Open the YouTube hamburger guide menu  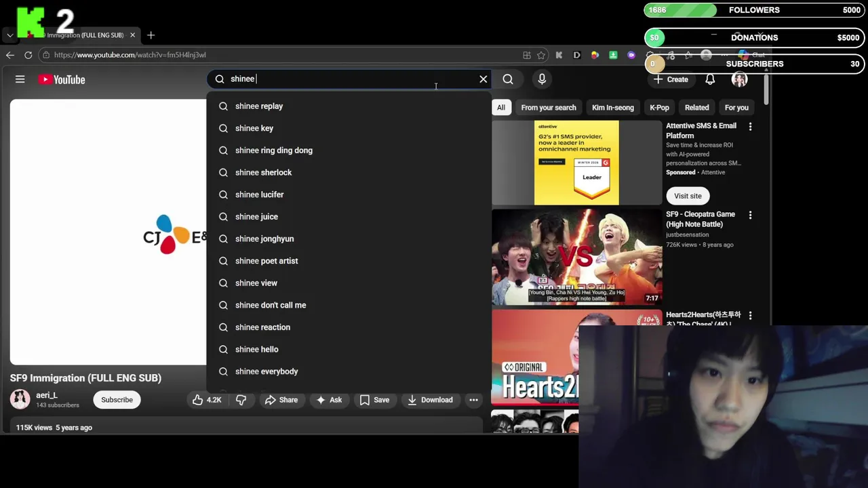(x=20, y=79)
